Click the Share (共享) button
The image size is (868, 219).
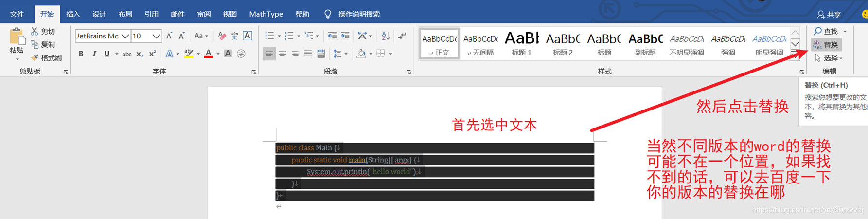pos(829,15)
